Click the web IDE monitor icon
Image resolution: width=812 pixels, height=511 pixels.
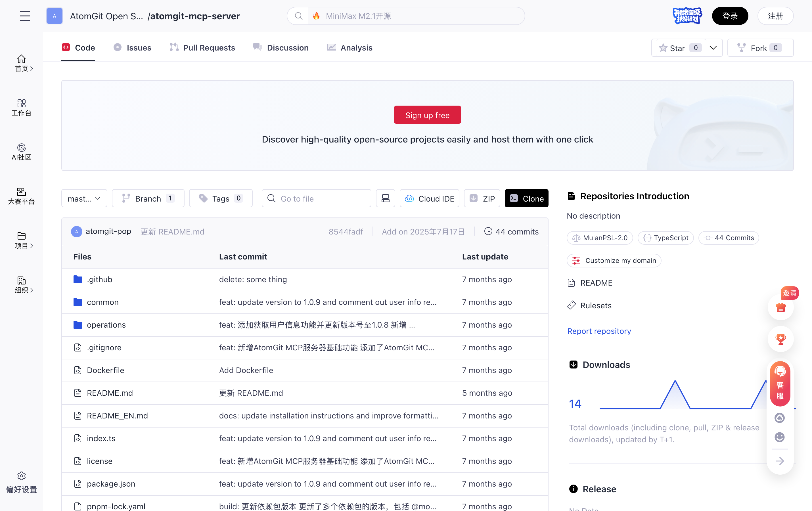386,198
